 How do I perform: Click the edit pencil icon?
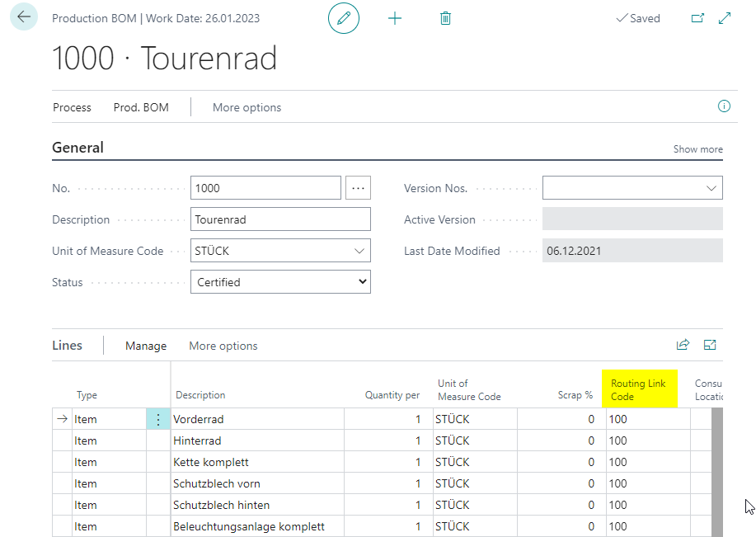pyautogui.click(x=344, y=18)
